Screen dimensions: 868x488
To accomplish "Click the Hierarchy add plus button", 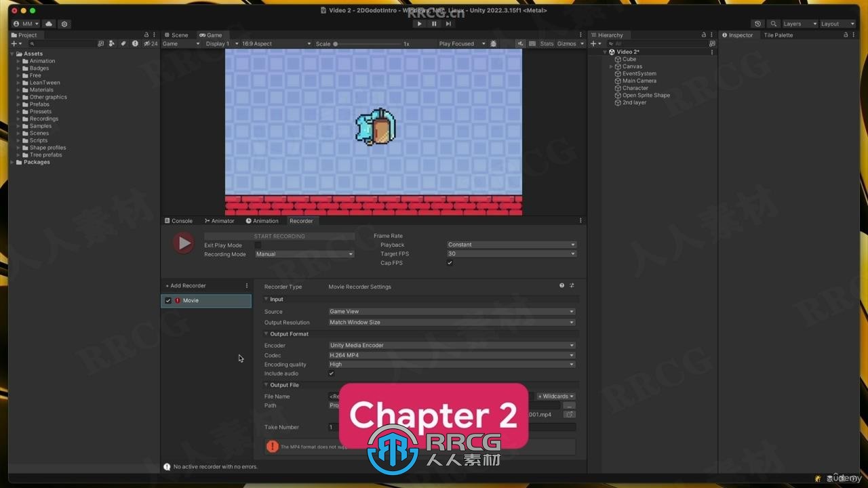I will coord(595,43).
